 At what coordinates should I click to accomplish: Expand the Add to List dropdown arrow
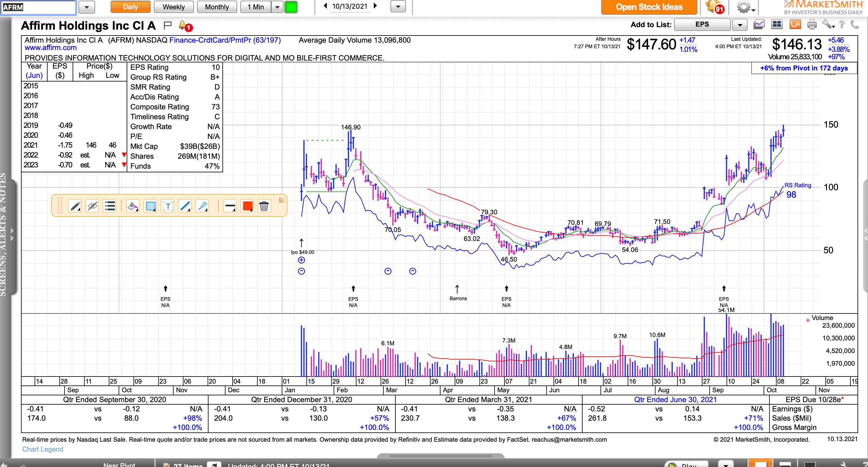click(x=739, y=25)
